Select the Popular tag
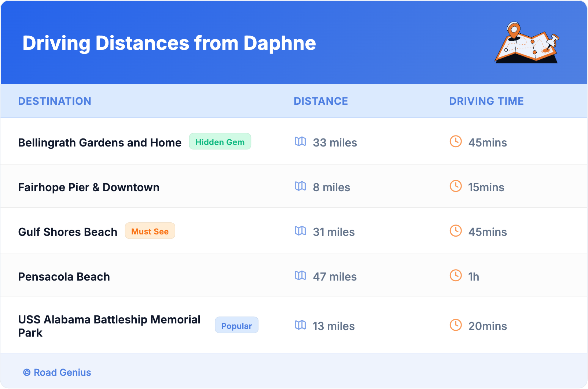Screen dimensions: 588x389 tap(236, 326)
